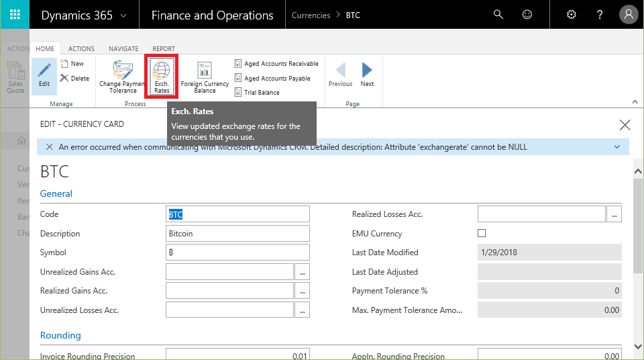Screen dimensions: 644x360
Task: Open the settings gear icon
Action: coord(572,15)
